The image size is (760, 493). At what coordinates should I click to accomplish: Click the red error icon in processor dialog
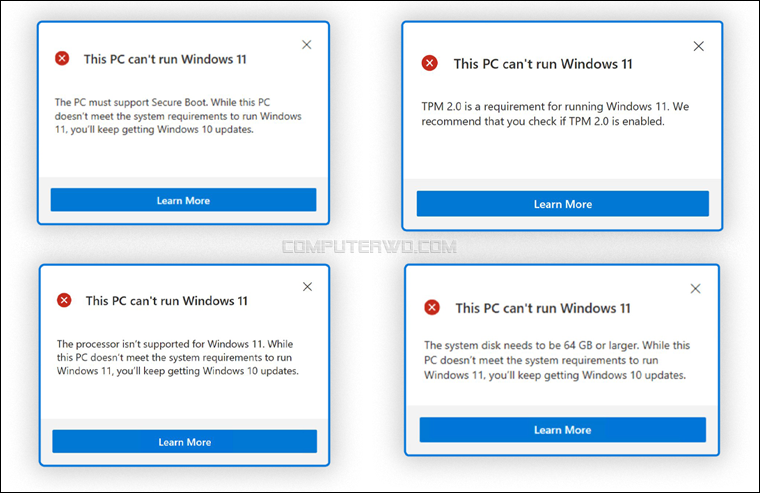pyautogui.click(x=64, y=300)
